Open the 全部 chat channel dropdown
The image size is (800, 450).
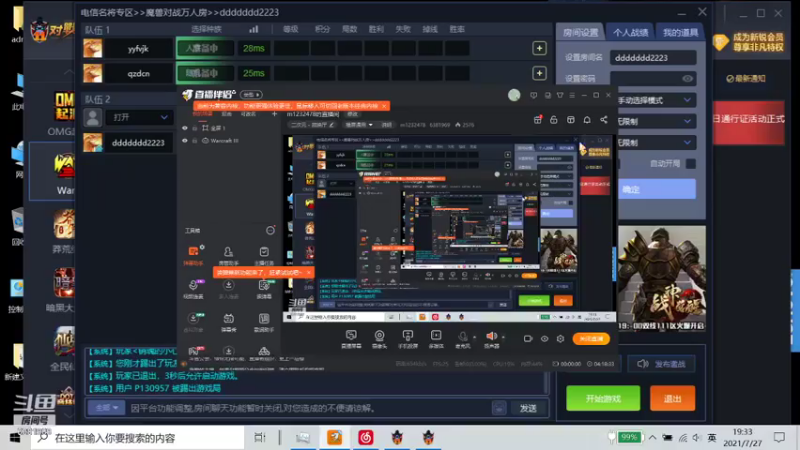(106, 408)
